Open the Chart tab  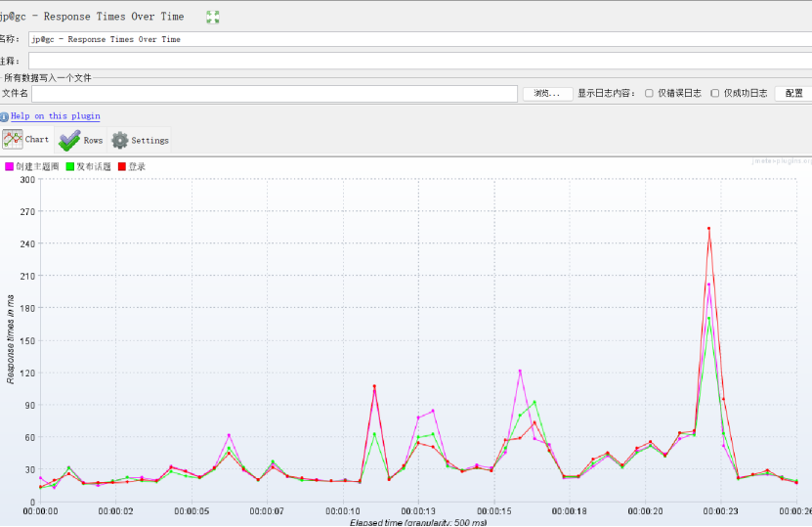pyautogui.click(x=27, y=140)
